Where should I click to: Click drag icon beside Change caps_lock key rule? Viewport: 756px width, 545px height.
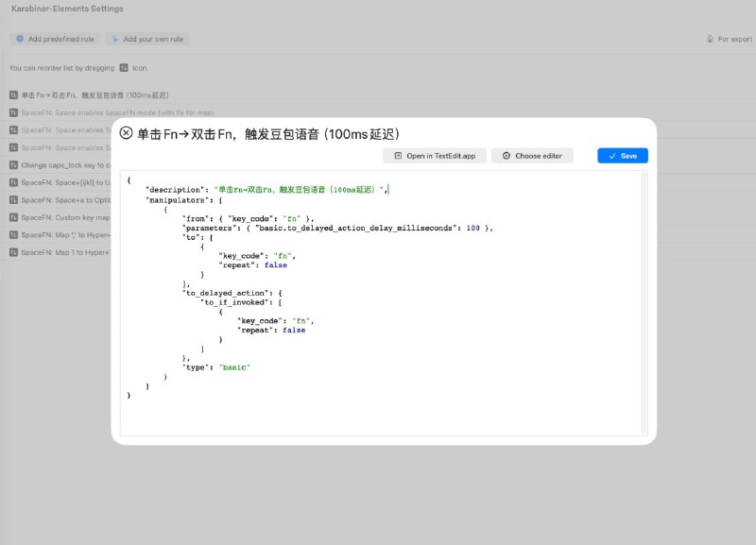click(13, 164)
